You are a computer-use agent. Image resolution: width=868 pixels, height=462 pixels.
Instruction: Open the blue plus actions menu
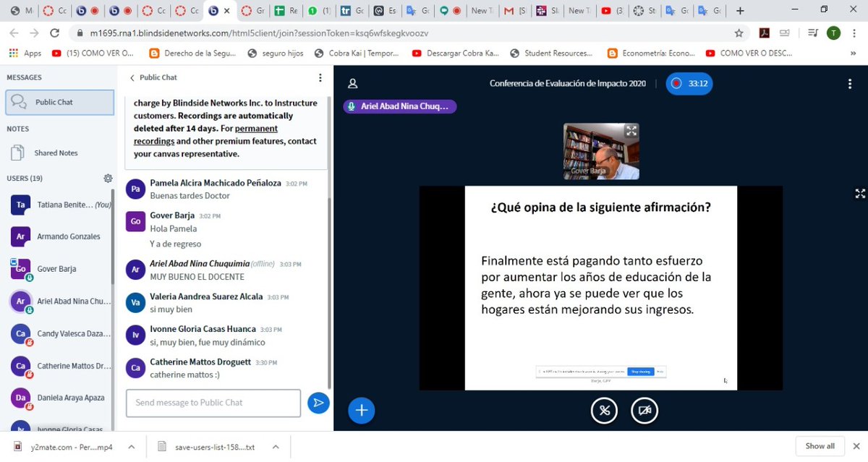(x=362, y=411)
